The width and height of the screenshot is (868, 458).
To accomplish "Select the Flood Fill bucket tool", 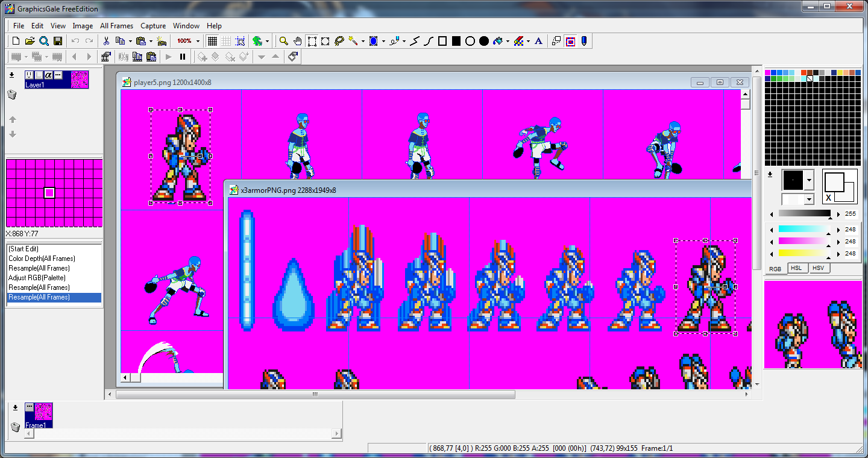I will click(498, 41).
